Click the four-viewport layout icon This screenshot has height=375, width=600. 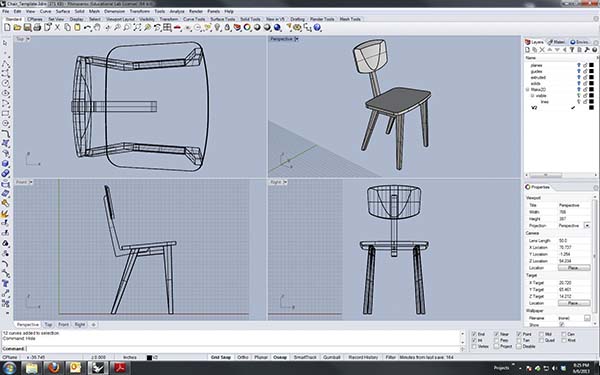167,28
